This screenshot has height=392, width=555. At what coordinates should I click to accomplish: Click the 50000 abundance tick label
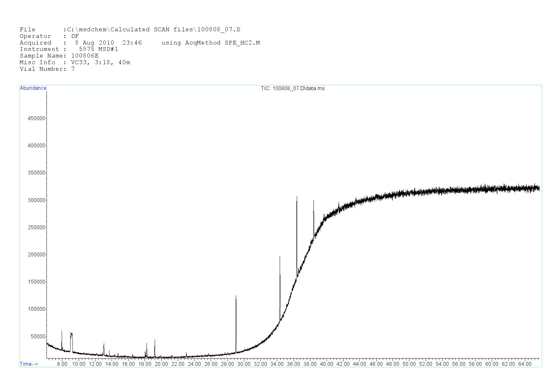38,336
